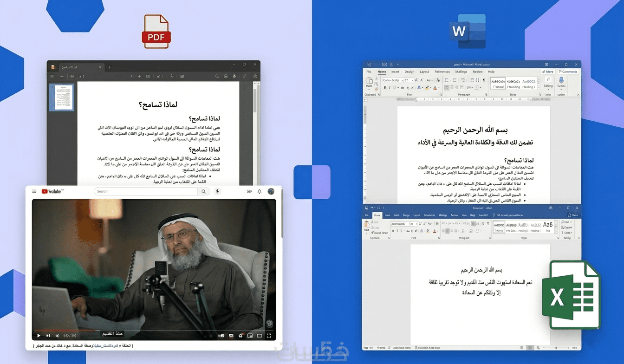Save the document in lower Word window
Viewport: 624px width, 364px height.
tap(366, 208)
